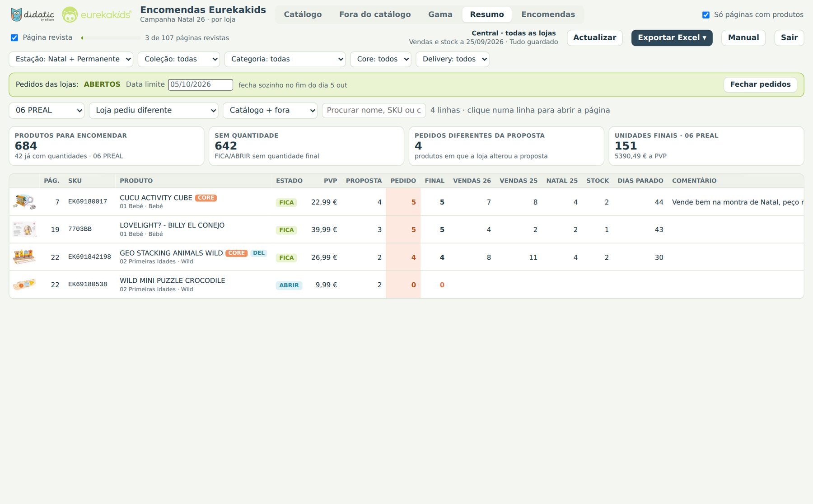Image resolution: width=813 pixels, height=504 pixels.
Task: Click ABRIR status on Crocodile puzzle row
Action: [289, 285]
